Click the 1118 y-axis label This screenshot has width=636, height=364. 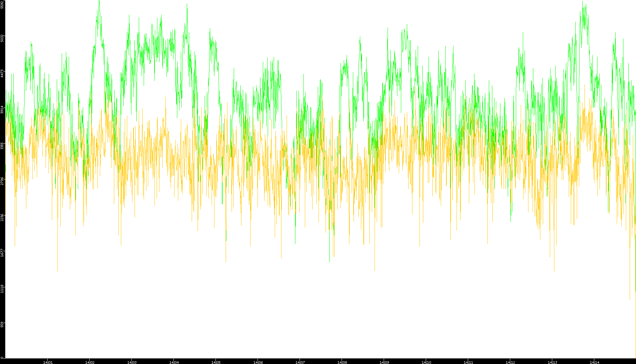(x=2, y=289)
